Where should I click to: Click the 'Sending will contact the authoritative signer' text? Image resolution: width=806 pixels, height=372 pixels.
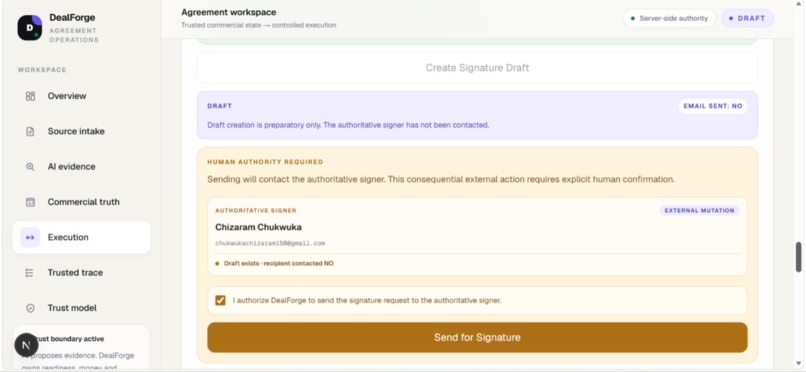coord(441,179)
